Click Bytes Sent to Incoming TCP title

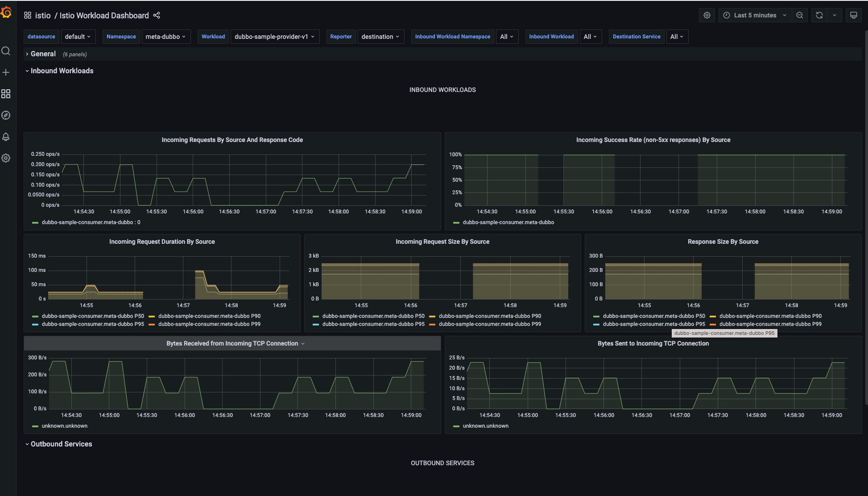coord(653,344)
